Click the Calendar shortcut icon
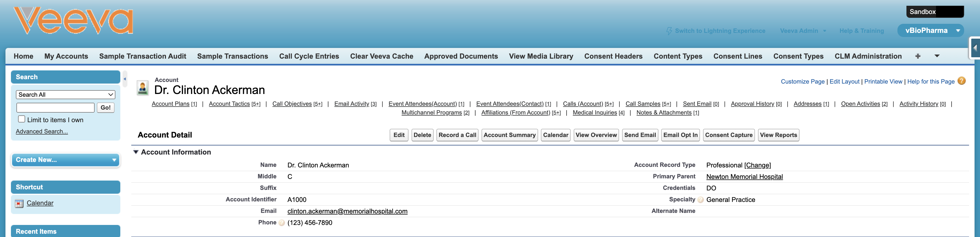The image size is (980, 237). (19, 204)
